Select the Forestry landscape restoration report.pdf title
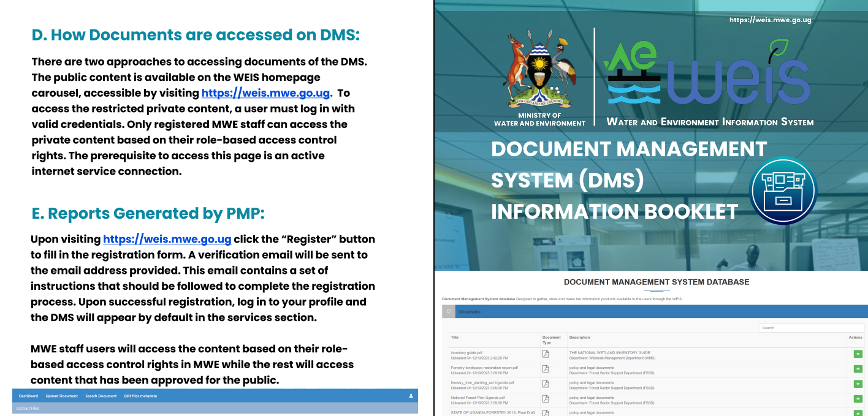Image resolution: width=868 pixels, height=416 pixels. click(484, 368)
